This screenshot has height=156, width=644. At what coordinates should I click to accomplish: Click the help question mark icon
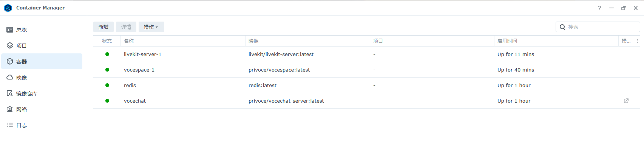click(x=599, y=8)
